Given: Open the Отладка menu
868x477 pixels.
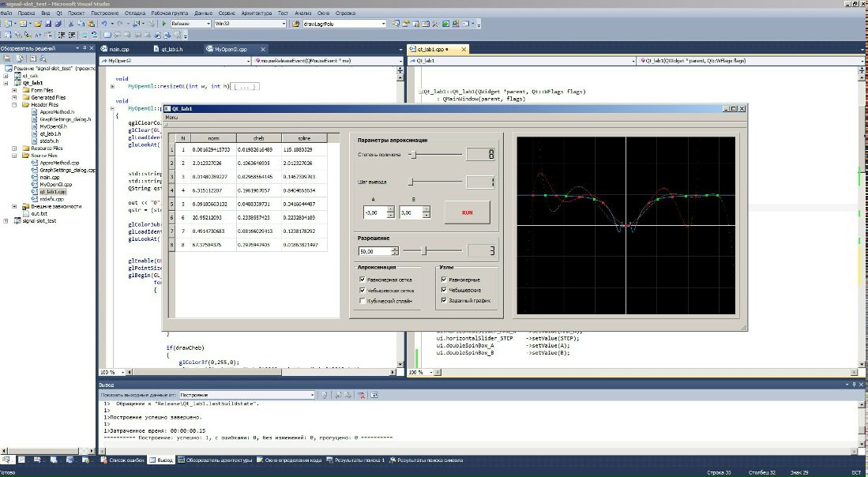Looking at the screenshot, I should click(135, 13).
